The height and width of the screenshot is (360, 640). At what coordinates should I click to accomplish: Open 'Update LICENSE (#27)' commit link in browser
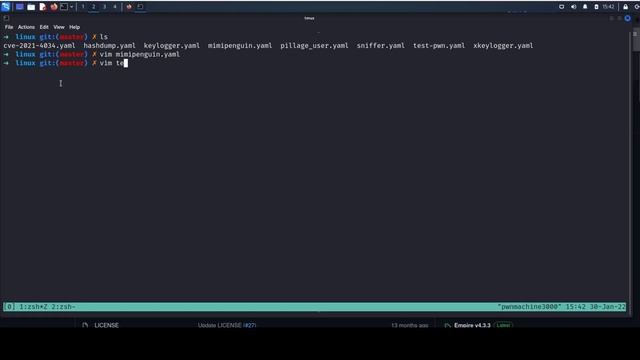pos(227,325)
